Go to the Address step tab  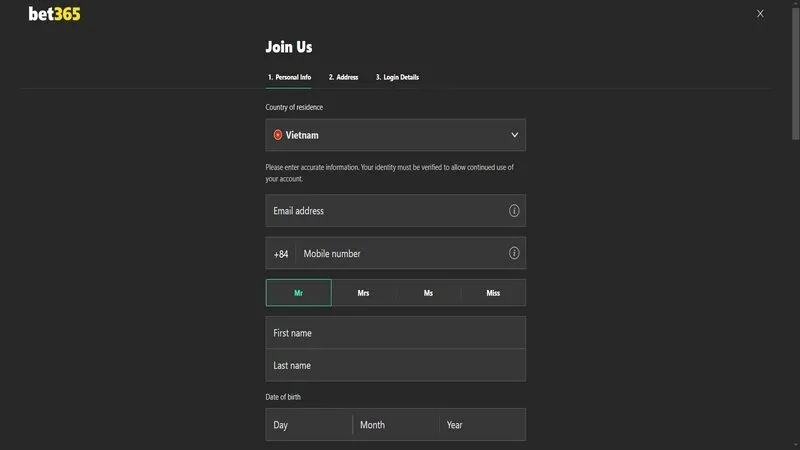tap(343, 77)
